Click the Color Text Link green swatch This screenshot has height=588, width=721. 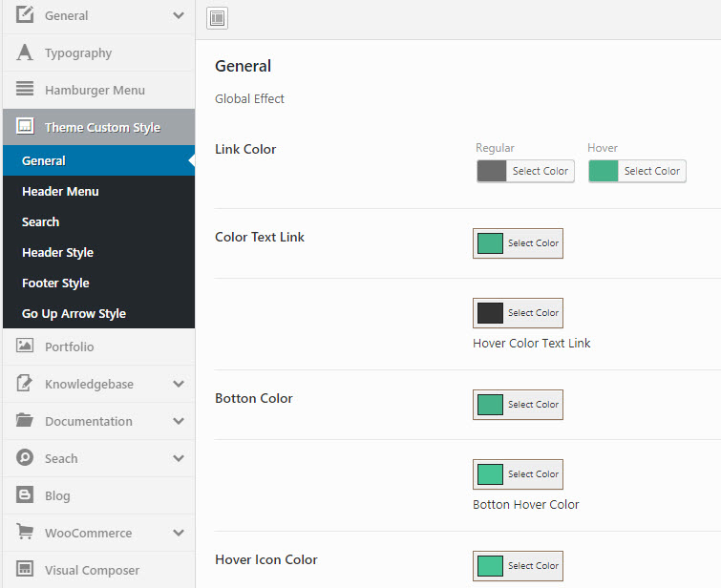pyautogui.click(x=490, y=243)
